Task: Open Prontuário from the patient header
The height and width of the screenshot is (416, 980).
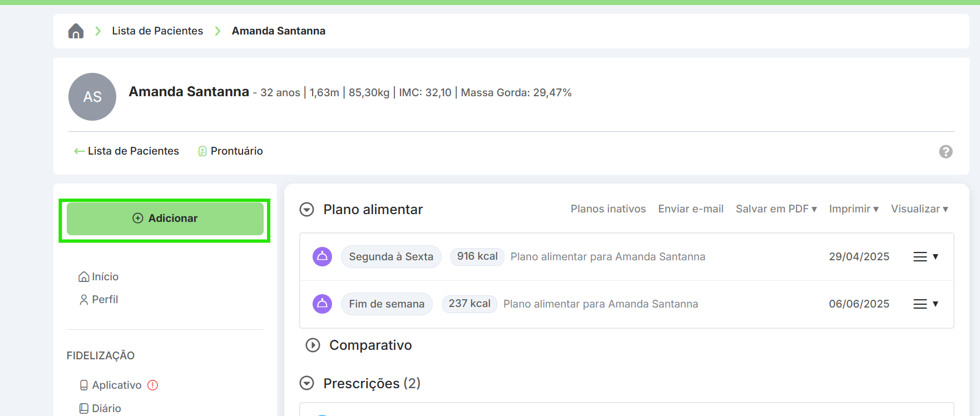Action: click(x=230, y=151)
